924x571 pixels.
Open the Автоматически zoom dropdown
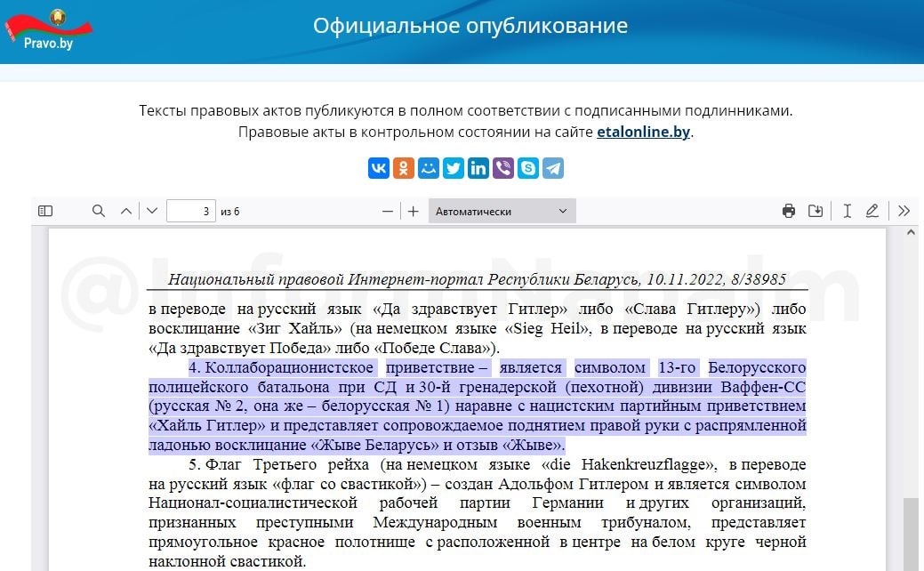[x=502, y=211]
